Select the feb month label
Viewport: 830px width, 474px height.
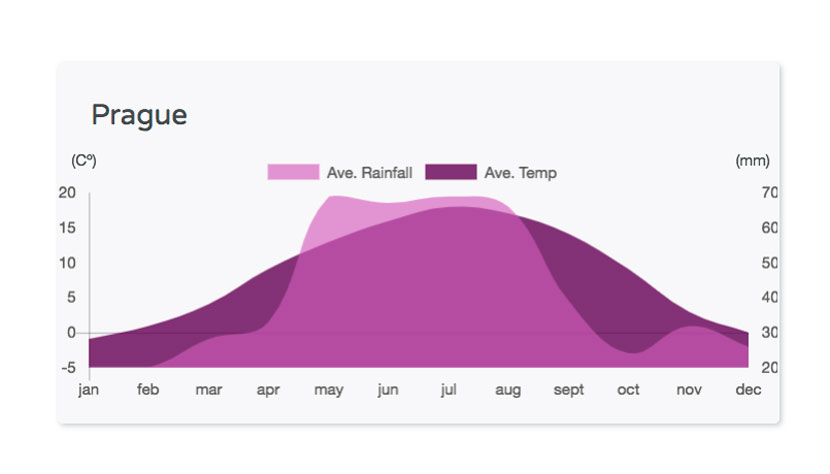148,389
